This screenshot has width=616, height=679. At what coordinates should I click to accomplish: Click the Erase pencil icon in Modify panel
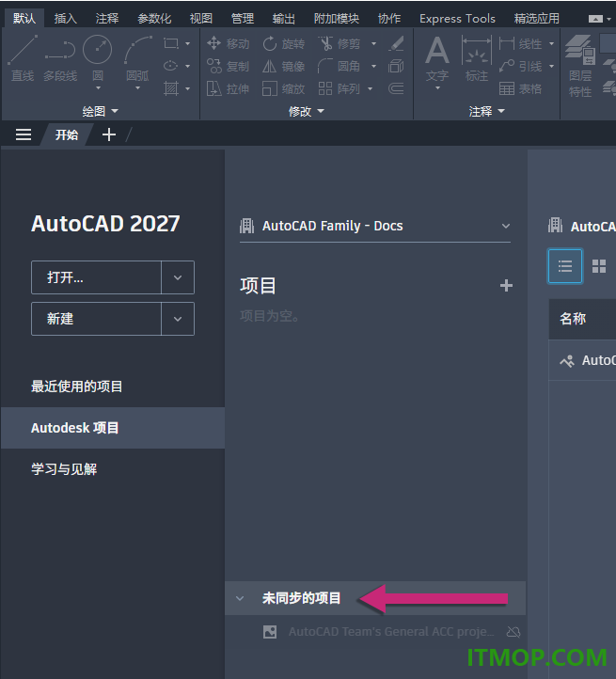click(396, 43)
